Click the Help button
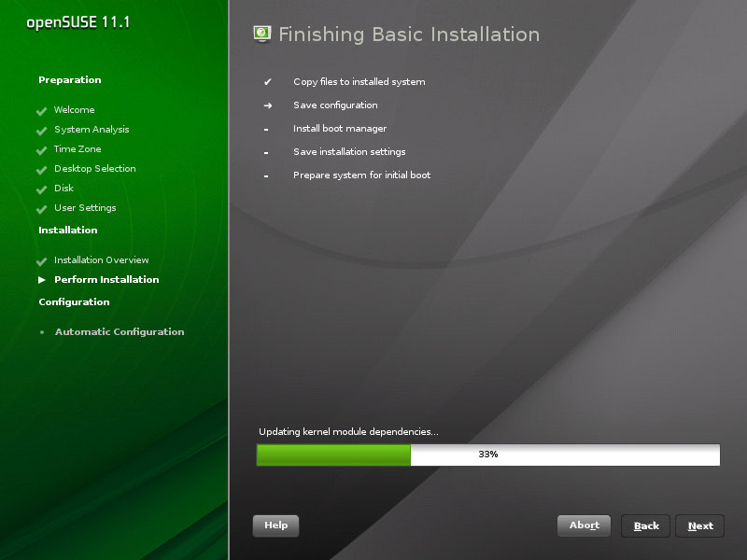This screenshot has height=560, width=747. (275, 525)
